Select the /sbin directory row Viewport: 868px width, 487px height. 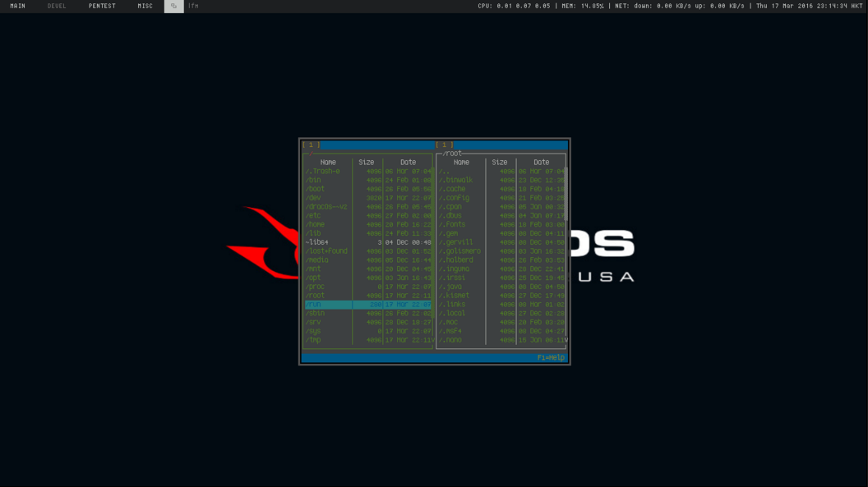click(367, 314)
